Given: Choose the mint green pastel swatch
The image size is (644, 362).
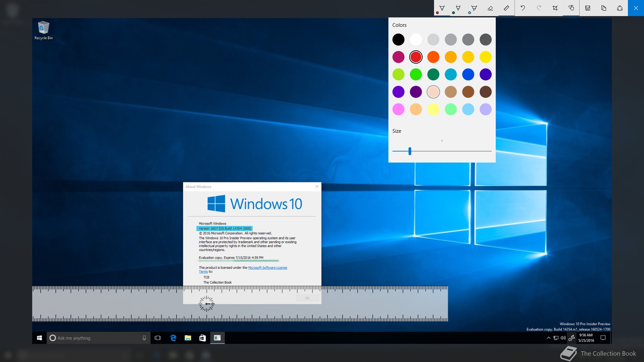Looking at the screenshot, I should [x=451, y=109].
